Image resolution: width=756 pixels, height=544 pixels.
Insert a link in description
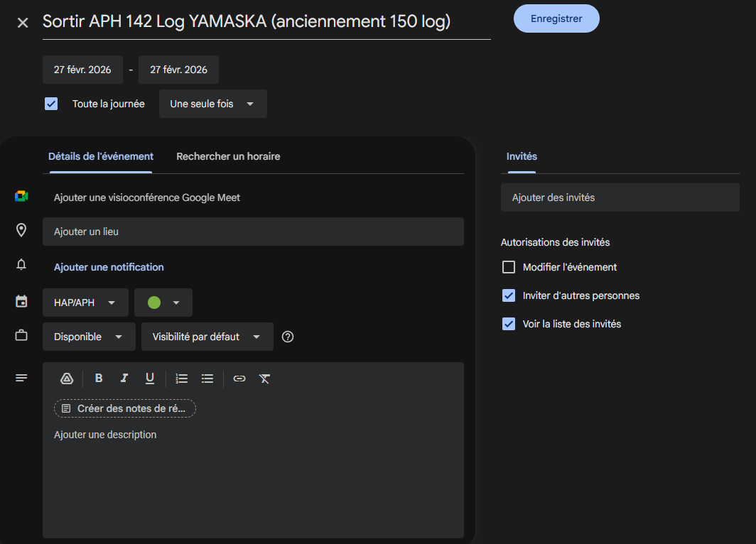239,379
